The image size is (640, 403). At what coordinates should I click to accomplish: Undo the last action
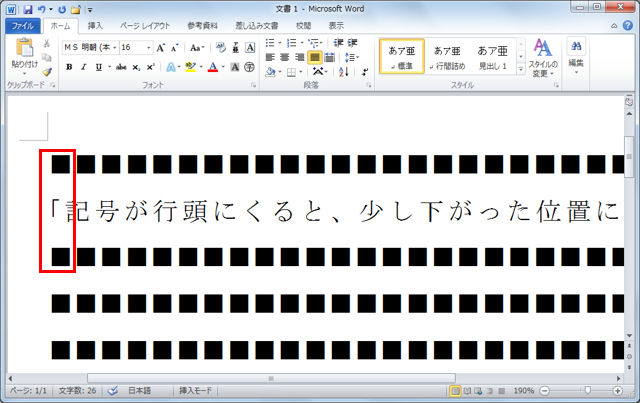pyautogui.click(x=42, y=9)
